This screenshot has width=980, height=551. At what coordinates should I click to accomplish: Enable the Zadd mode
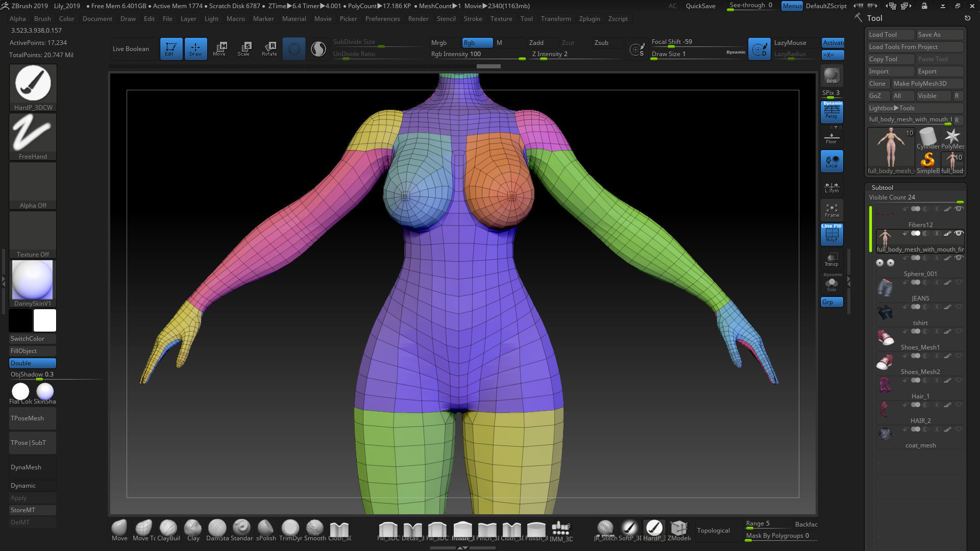[542, 43]
